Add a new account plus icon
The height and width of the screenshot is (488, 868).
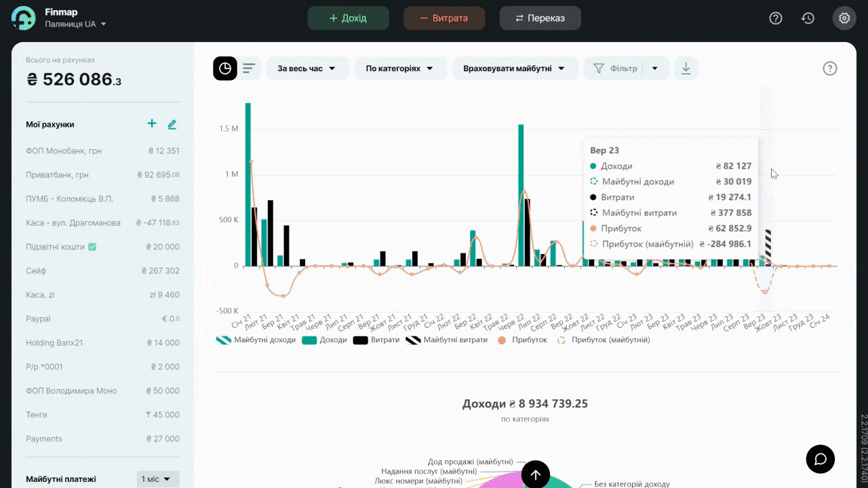(x=152, y=123)
